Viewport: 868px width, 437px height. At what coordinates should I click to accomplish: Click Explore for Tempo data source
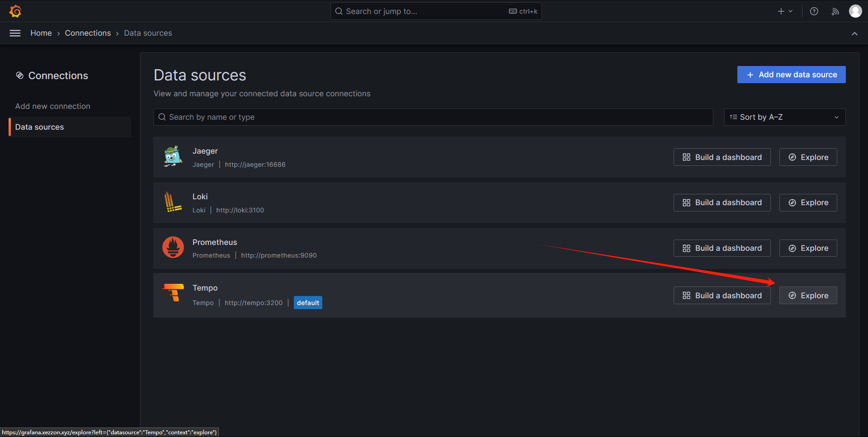(x=808, y=296)
